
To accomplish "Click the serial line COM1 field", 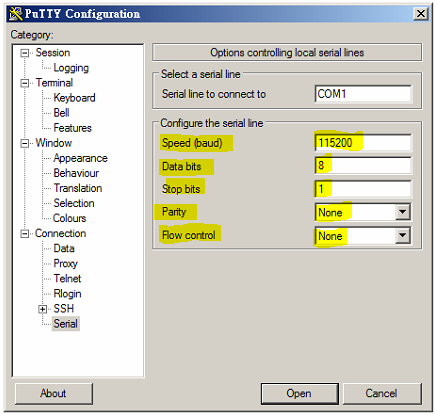I will coord(363,94).
